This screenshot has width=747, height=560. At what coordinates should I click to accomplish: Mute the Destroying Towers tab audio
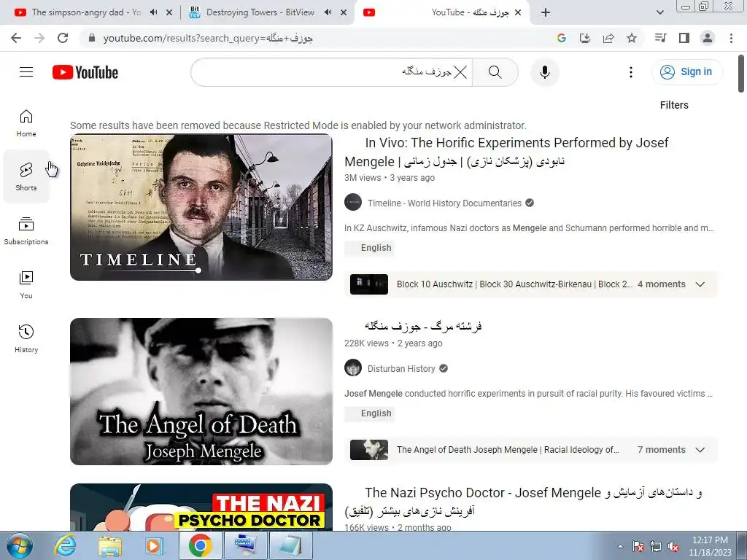[328, 12]
